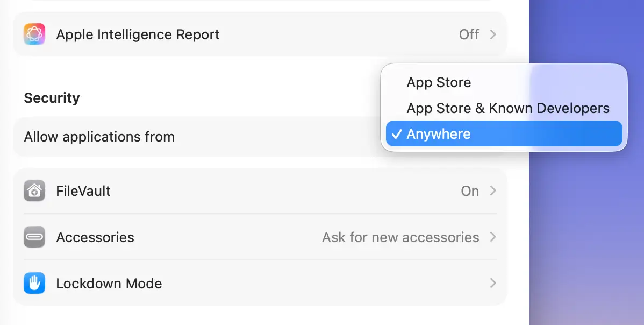This screenshot has height=325, width=644.
Task: Open the FileVault row label
Action: click(83, 191)
